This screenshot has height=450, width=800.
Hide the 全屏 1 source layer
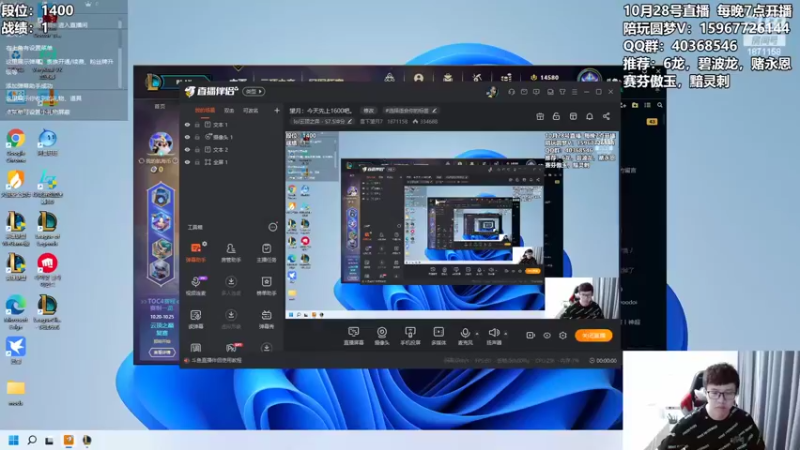click(x=187, y=162)
